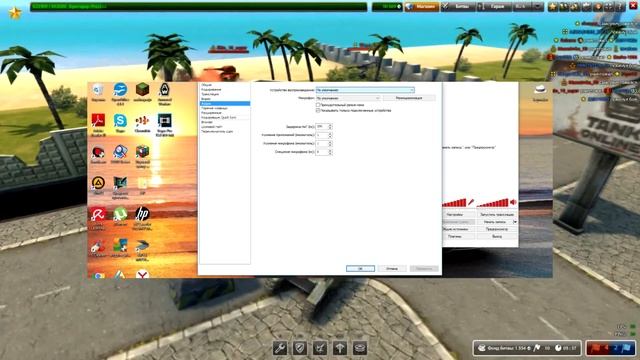
Task: Adjust the desktop volume red slider in OBS
Action: [x=493, y=202]
